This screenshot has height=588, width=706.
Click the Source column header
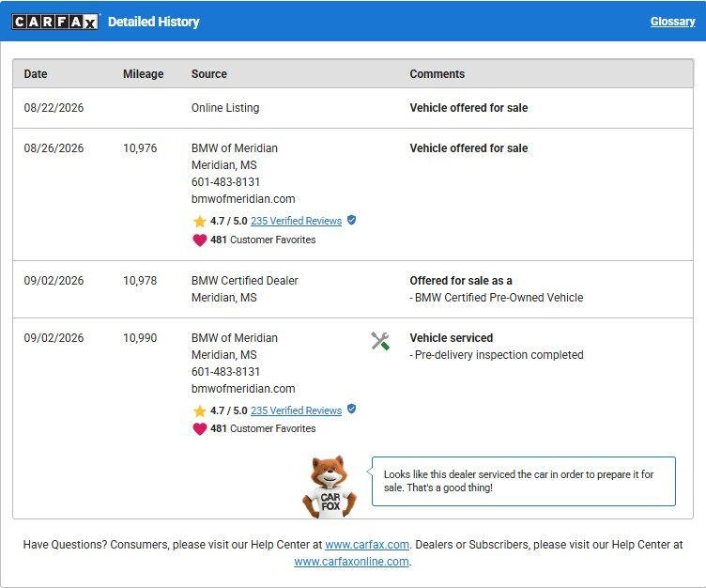209,74
